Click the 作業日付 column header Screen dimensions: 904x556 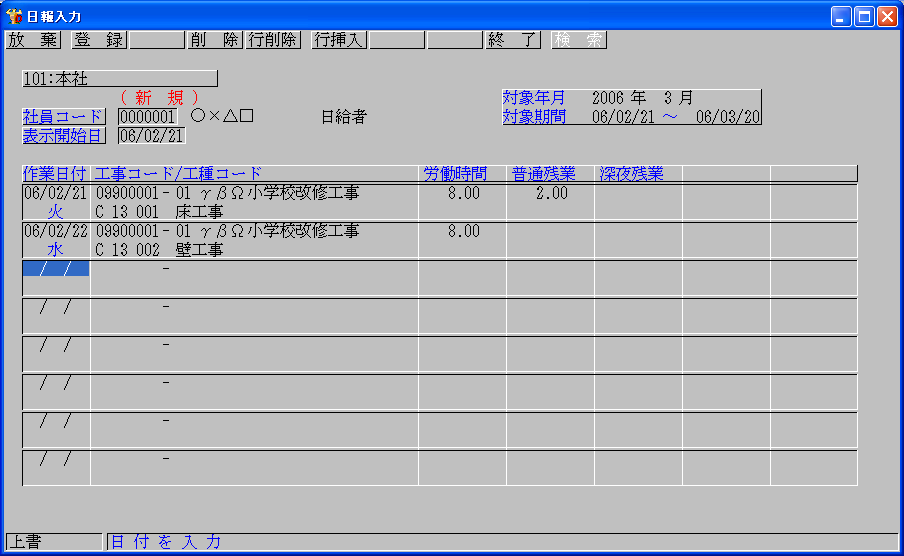coord(55,174)
